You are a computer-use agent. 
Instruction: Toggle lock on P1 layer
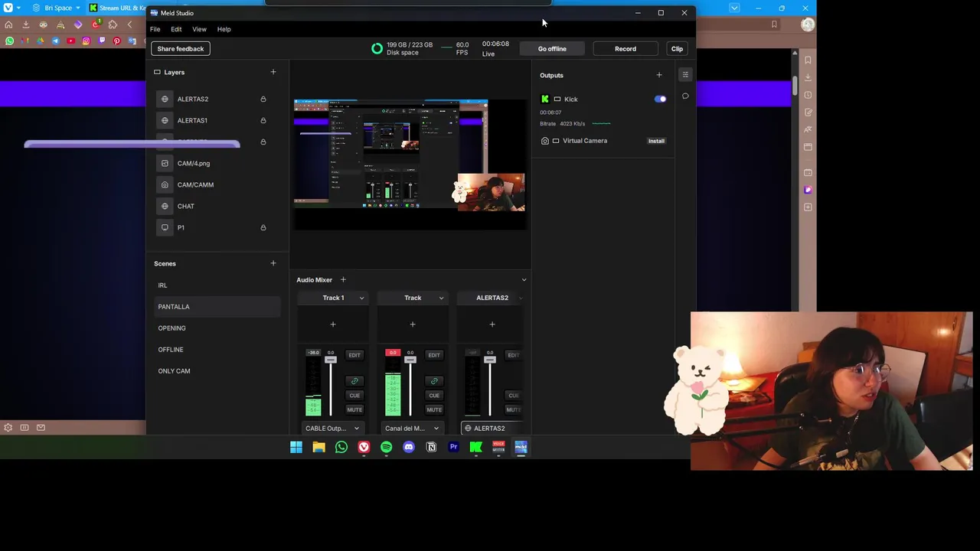coord(263,227)
